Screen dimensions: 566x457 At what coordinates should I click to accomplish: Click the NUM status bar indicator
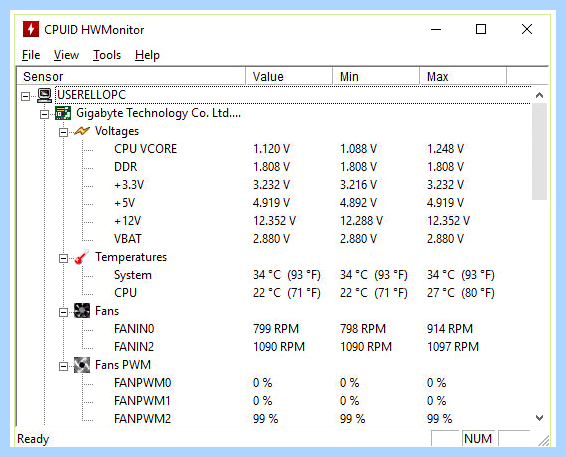(478, 439)
